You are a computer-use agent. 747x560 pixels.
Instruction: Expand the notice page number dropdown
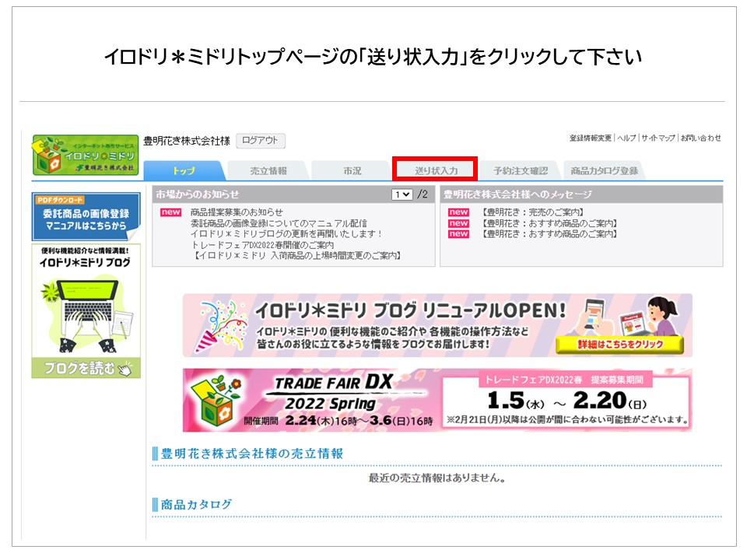tap(402, 194)
